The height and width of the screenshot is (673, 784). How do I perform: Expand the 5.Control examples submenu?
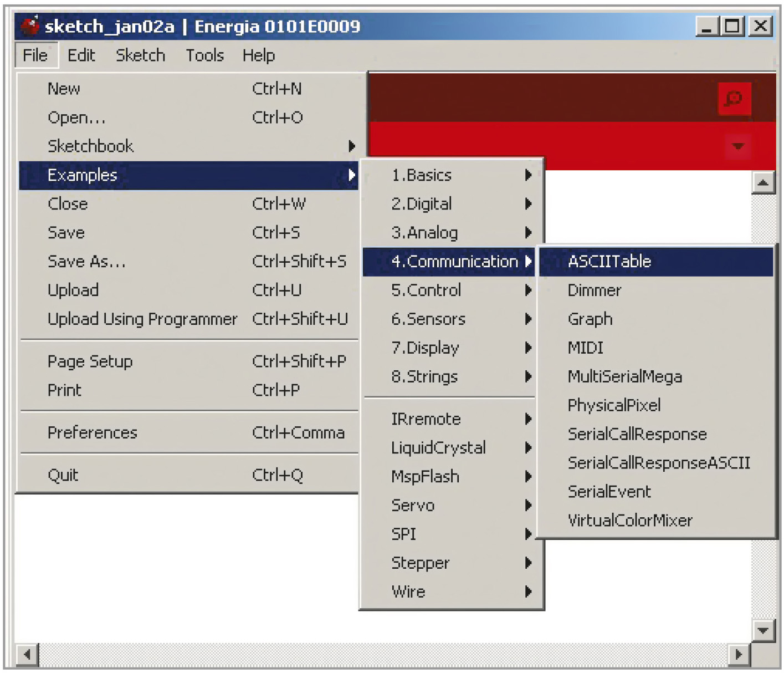(449, 290)
